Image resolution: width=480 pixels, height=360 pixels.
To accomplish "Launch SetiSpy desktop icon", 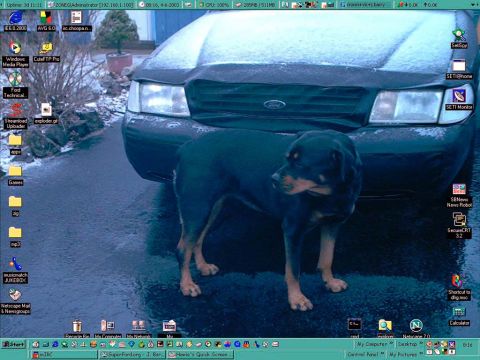I will (459, 38).
